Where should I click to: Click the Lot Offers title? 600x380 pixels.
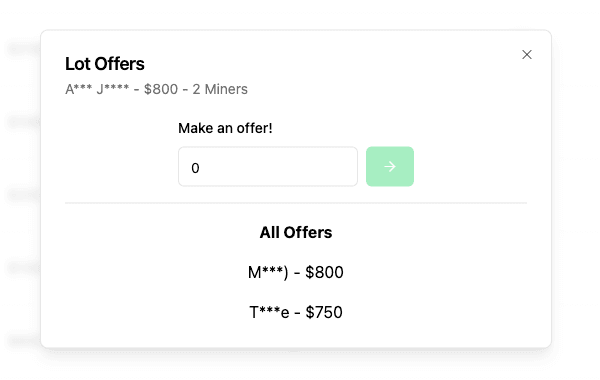(x=105, y=64)
